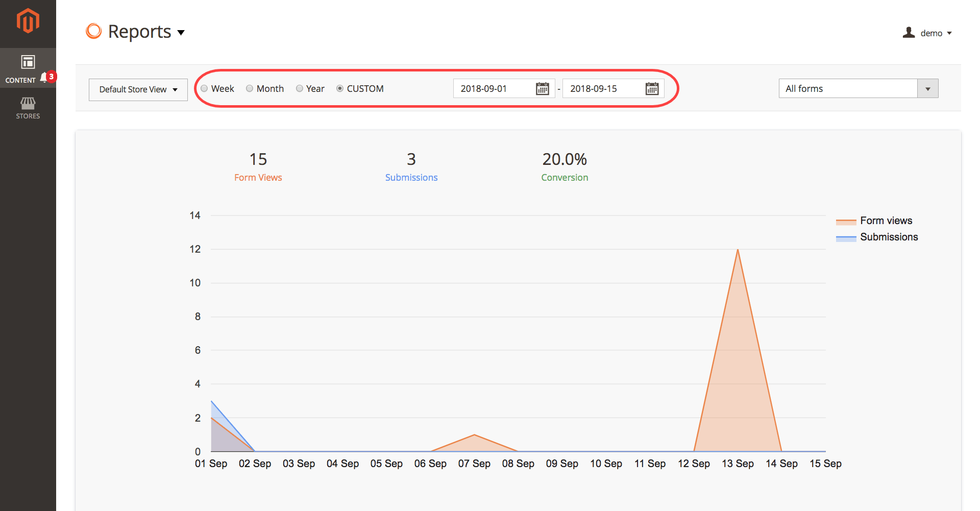Click the demo user avatar icon
The width and height of the screenshot is (980, 511).
(x=909, y=33)
